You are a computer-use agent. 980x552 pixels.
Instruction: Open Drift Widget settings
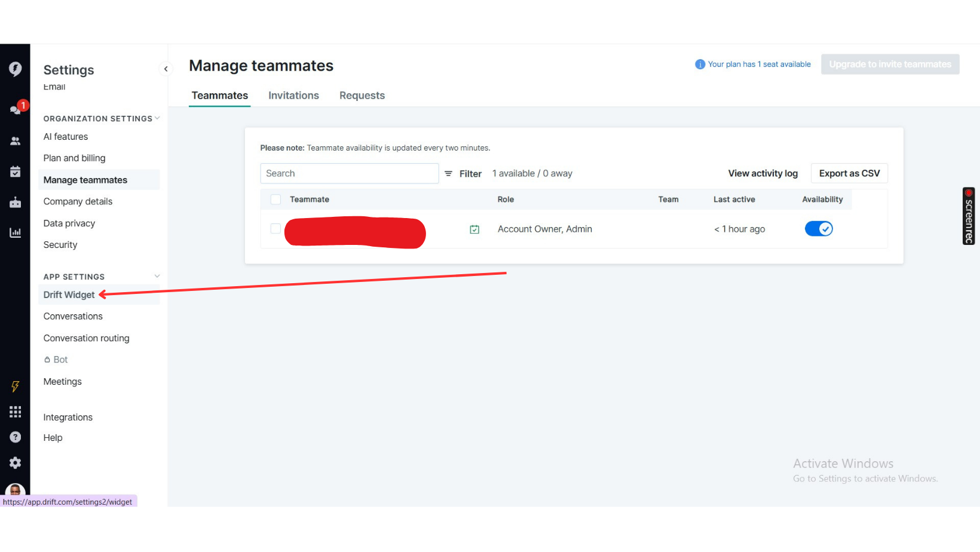[x=99, y=295]
